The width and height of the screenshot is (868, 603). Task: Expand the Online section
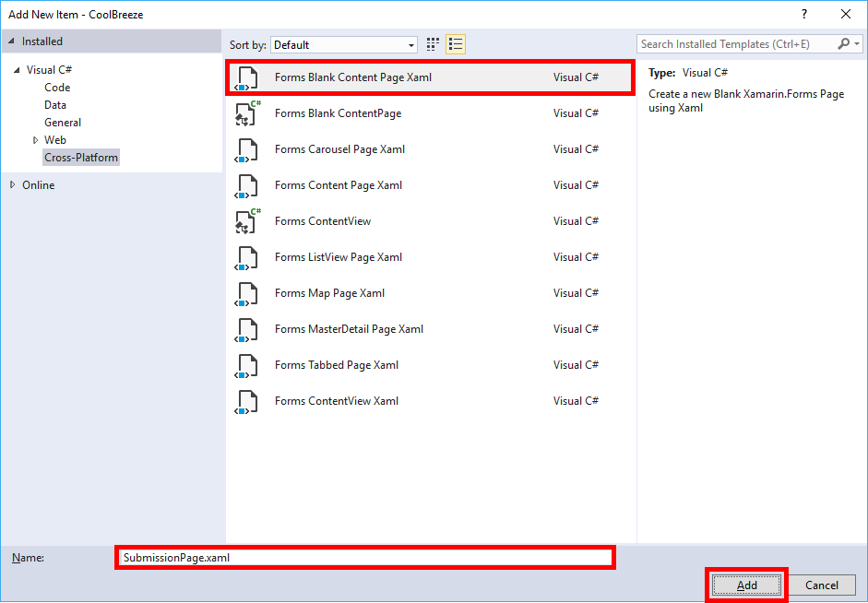[13, 185]
